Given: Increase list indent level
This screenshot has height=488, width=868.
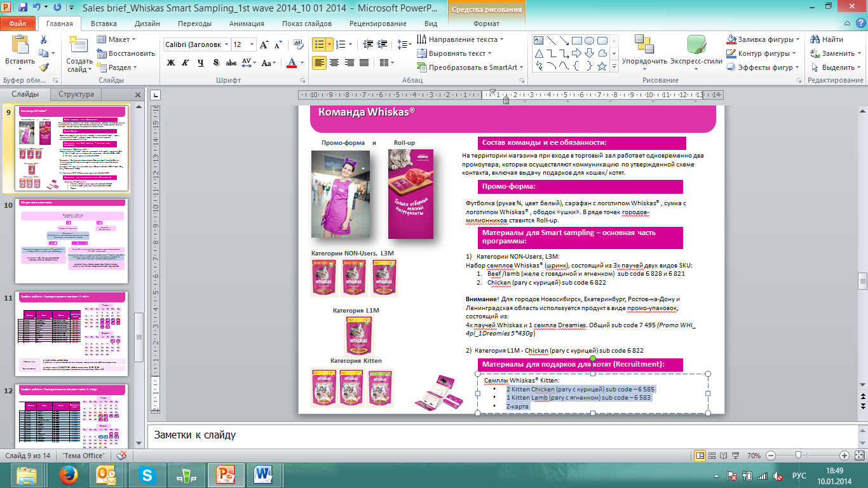Looking at the screenshot, I should (x=383, y=44).
